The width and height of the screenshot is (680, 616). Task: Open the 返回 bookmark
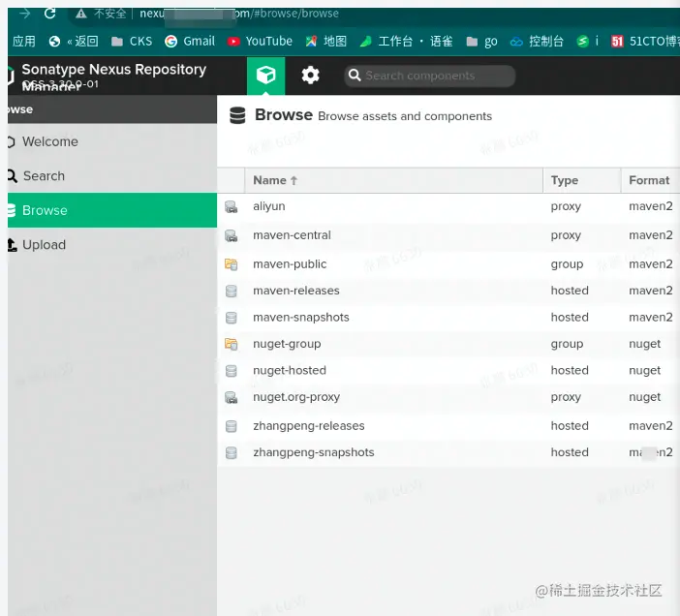(74, 42)
